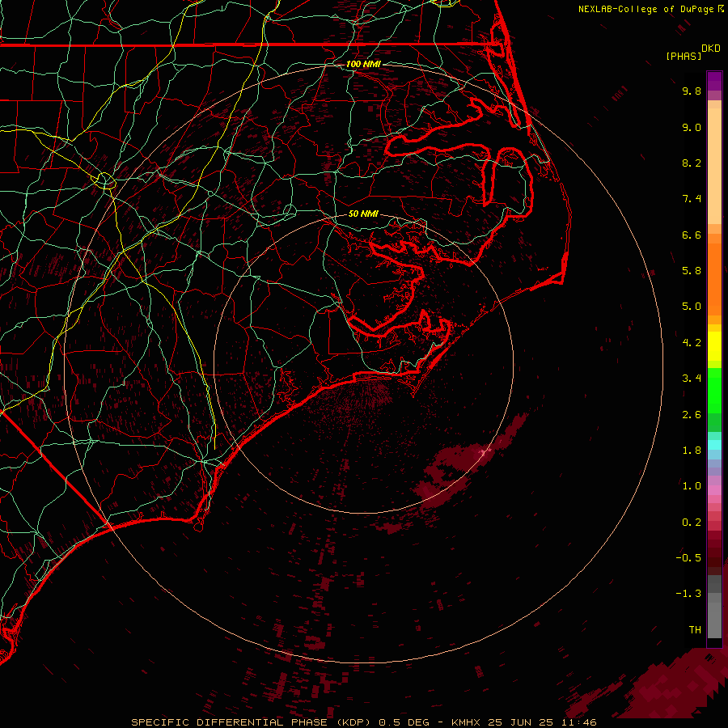
Task: Click the 5.8 value on the color scale
Action: (x=692, y=271)
